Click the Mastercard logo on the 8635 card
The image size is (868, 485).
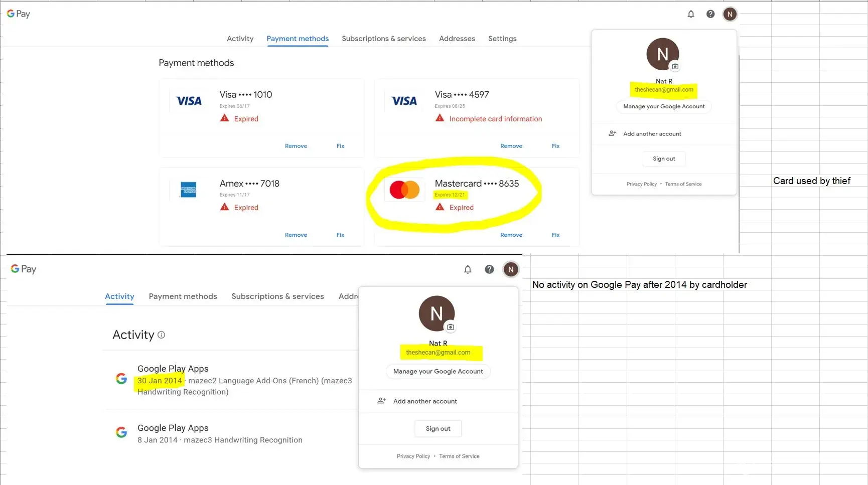[x=404, y=190]
